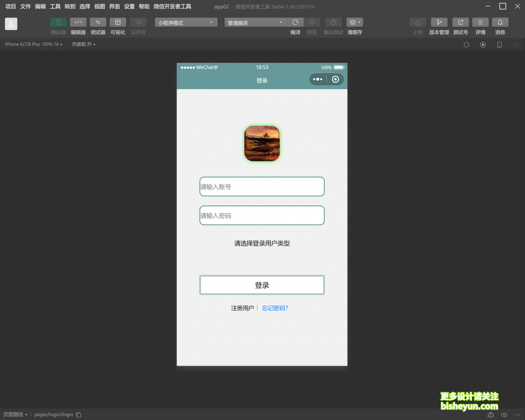The image size is (525, 420).
Task: Toggle the editor panel button
Action: (x=78, y=22)
